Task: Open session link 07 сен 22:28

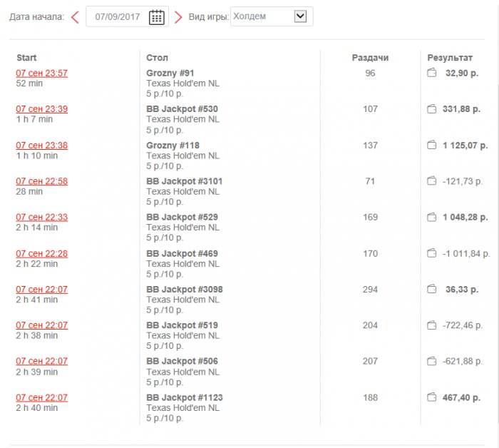Action: coord(42,253)
